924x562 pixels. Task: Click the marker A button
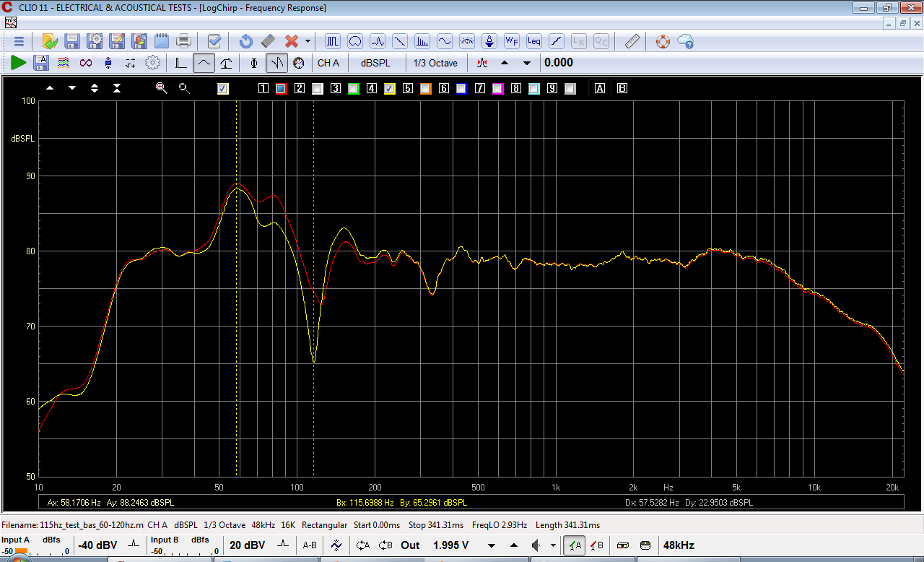[600, 89]
